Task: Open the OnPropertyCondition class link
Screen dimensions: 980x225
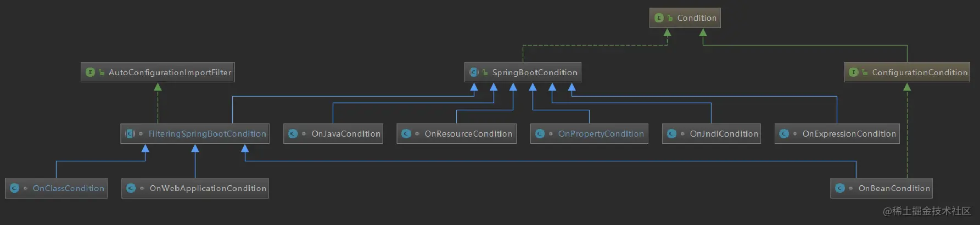Action: tap(601, 134)
